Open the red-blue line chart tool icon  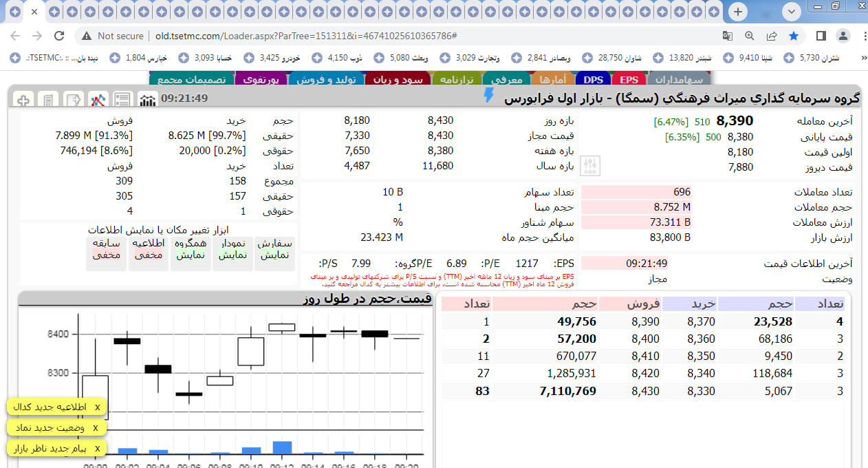(98, 100)
